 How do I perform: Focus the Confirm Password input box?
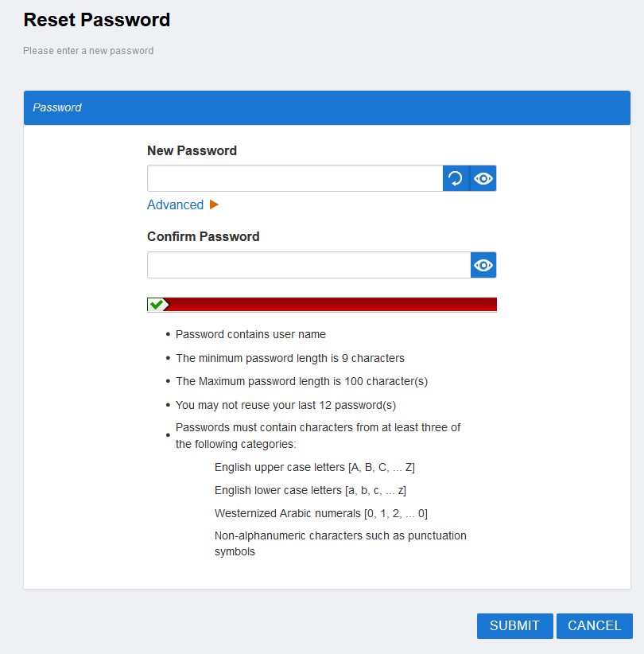pyautogui.click(x=308, y=265)
